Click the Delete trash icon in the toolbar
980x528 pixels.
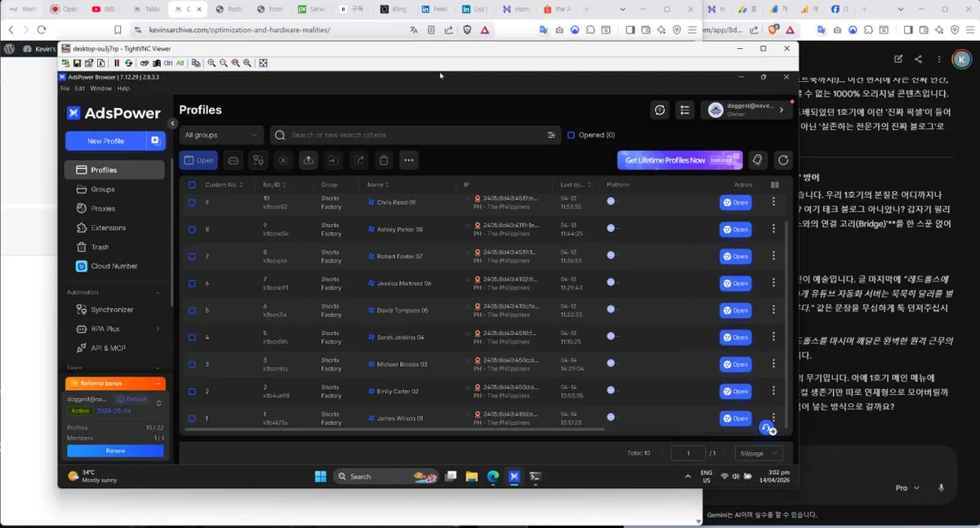tap(384, 160)
